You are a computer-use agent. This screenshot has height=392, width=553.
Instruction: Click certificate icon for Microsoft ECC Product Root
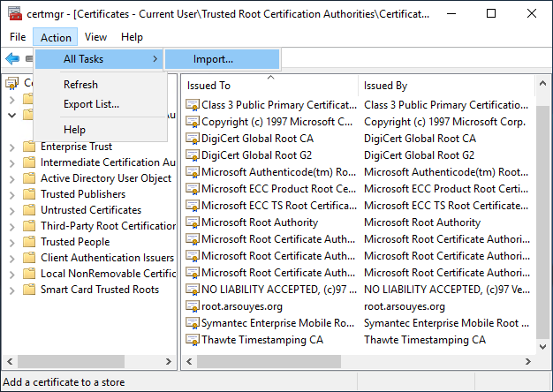pos(193,189)
